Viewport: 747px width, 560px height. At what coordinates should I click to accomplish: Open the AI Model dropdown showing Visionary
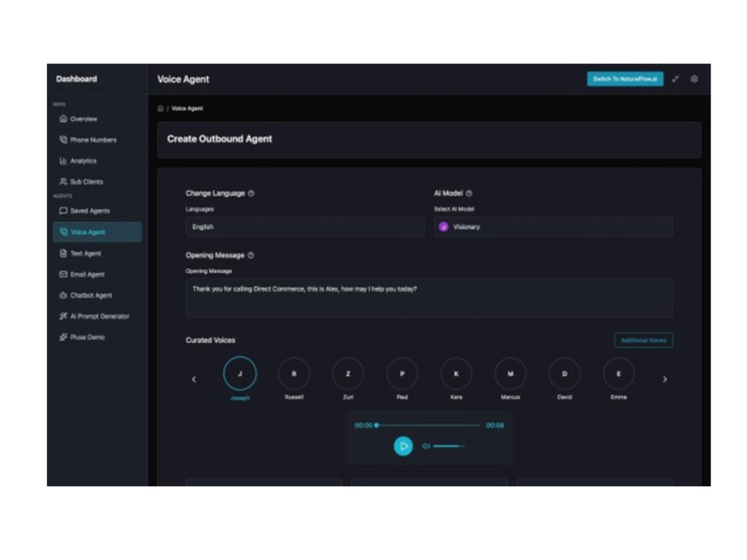553,227
